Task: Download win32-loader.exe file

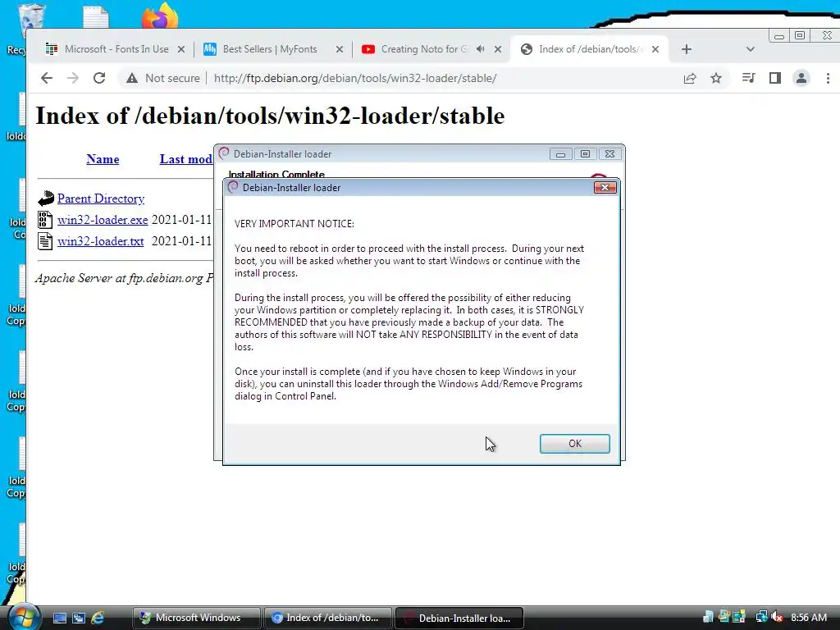Action: [x=103, y=220]
